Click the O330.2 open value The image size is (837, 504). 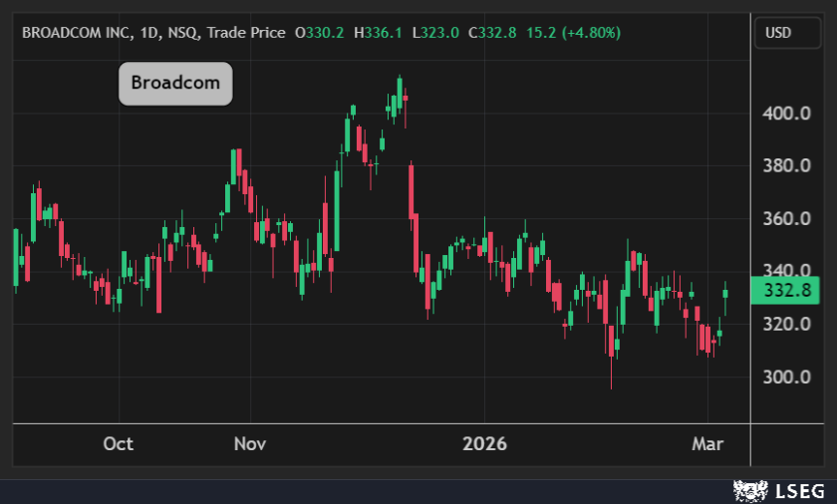[320, 33]
